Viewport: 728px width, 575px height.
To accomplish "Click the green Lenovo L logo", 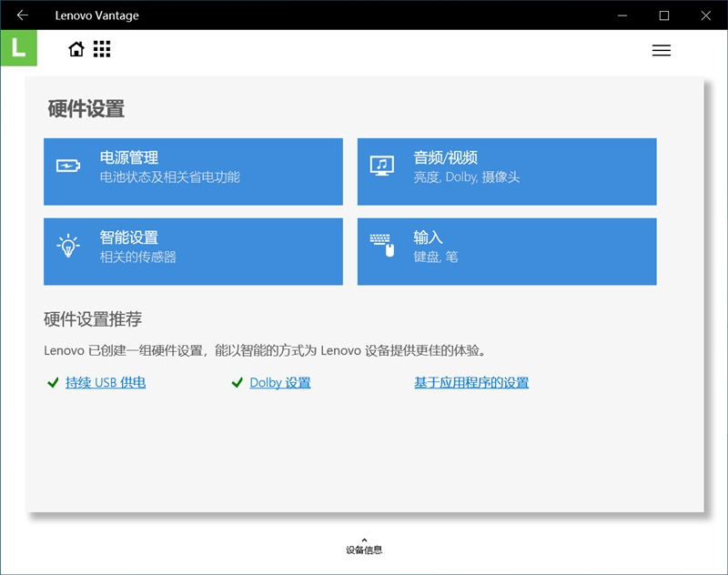I will click(18, 49).
